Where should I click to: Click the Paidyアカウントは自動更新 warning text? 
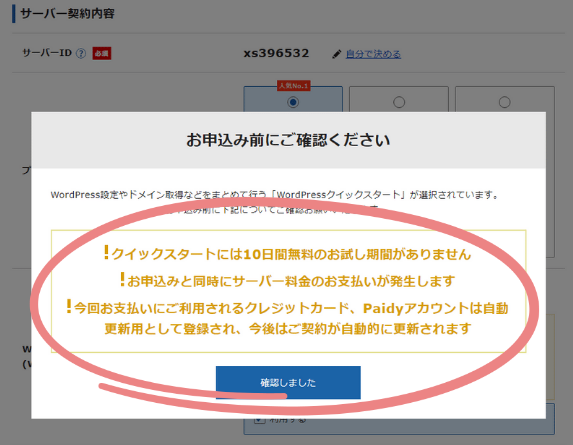click(288, 318)
